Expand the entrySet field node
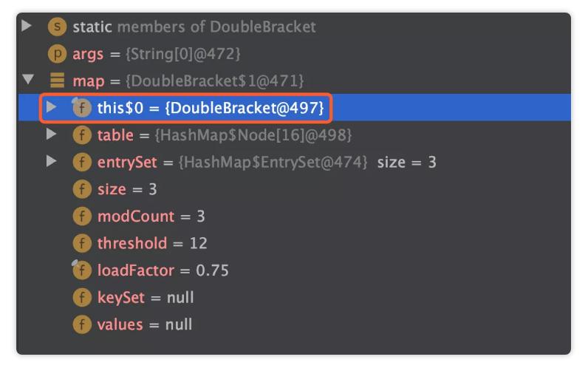Viewport: 588px width, 368px height. point(51,162)
